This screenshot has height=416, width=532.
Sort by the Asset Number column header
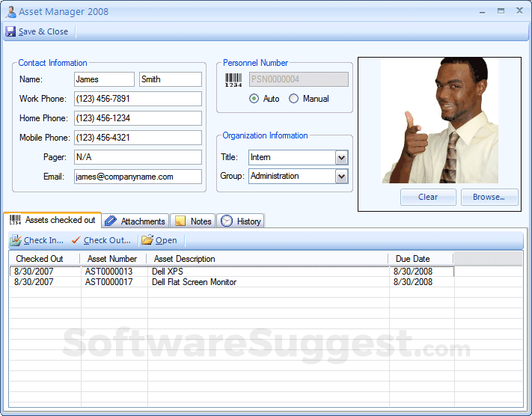point(113,259)
